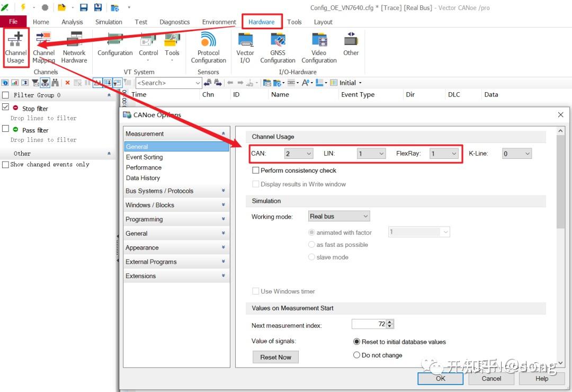Click the Next measurement index field
Image resolution: width=572 pixels, height=392 pixels.
pyautogui.click(x=369, y=324)
